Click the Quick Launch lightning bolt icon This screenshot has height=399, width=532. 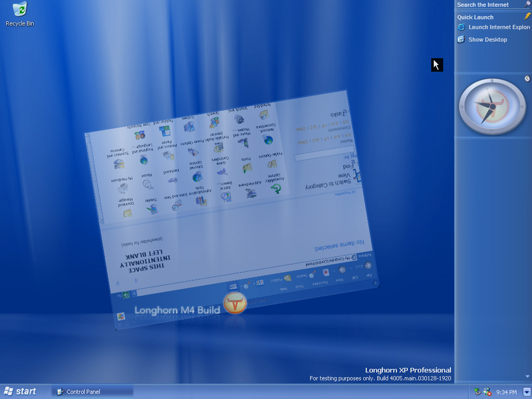[527, 17]
